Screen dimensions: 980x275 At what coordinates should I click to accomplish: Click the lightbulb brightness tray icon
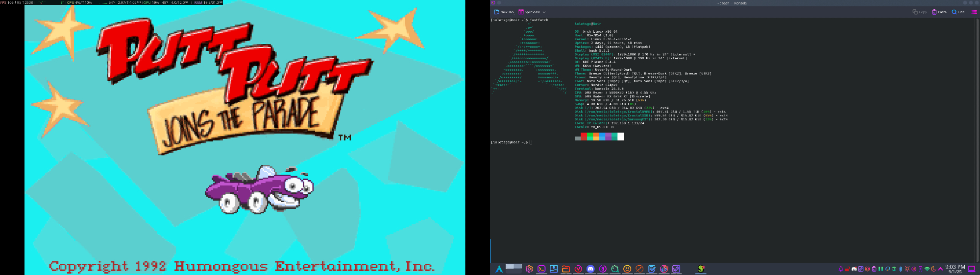click(907, 269)
